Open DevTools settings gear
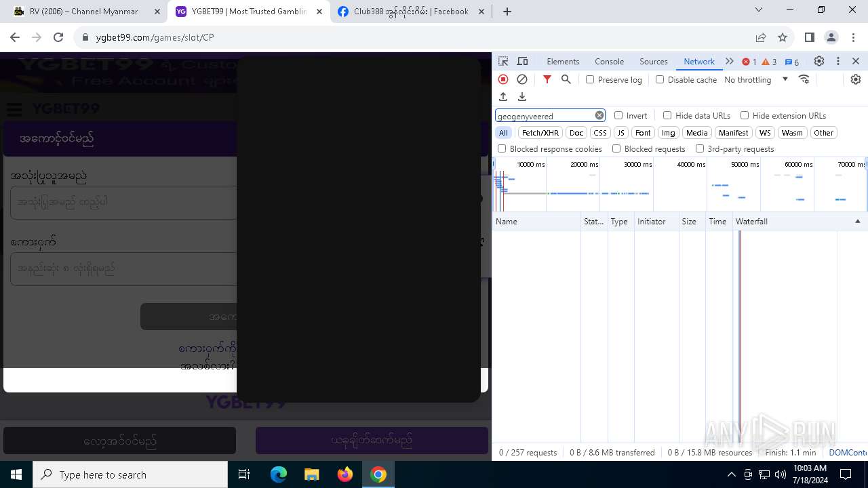Image resolution: width=868 pixels, height=488 pixels. click(x=819, y=61)
